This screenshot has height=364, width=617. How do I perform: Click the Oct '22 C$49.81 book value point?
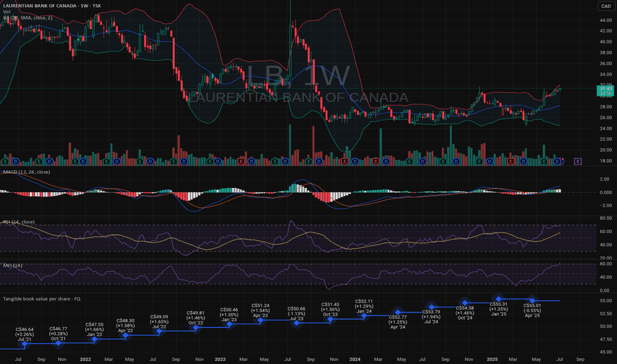pos(195,328)
